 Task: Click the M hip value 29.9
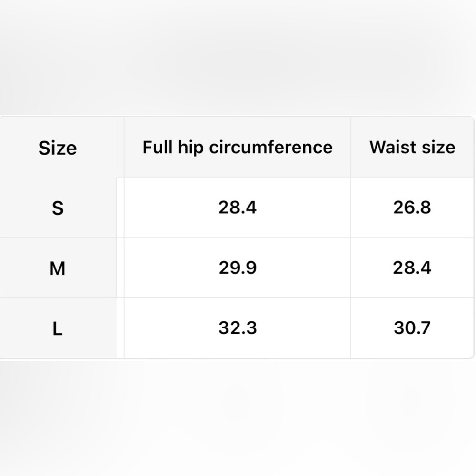pyautogui.click(x=238, y=268)
